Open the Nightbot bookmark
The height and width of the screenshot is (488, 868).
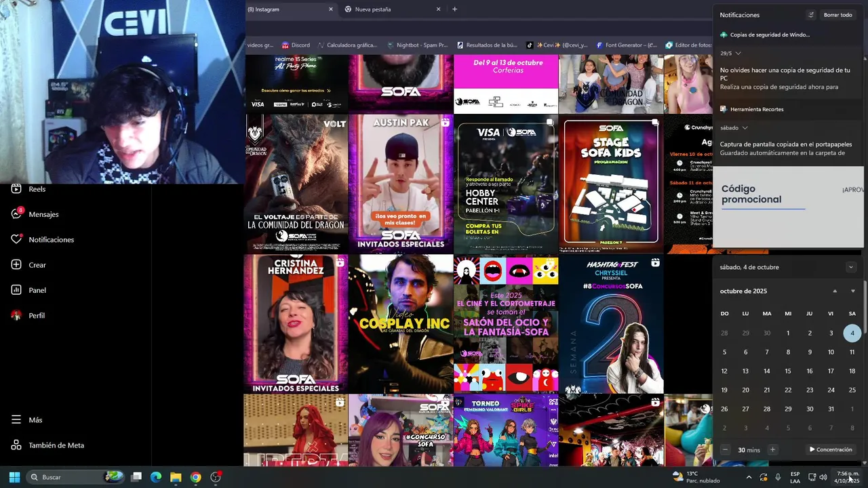417,45
